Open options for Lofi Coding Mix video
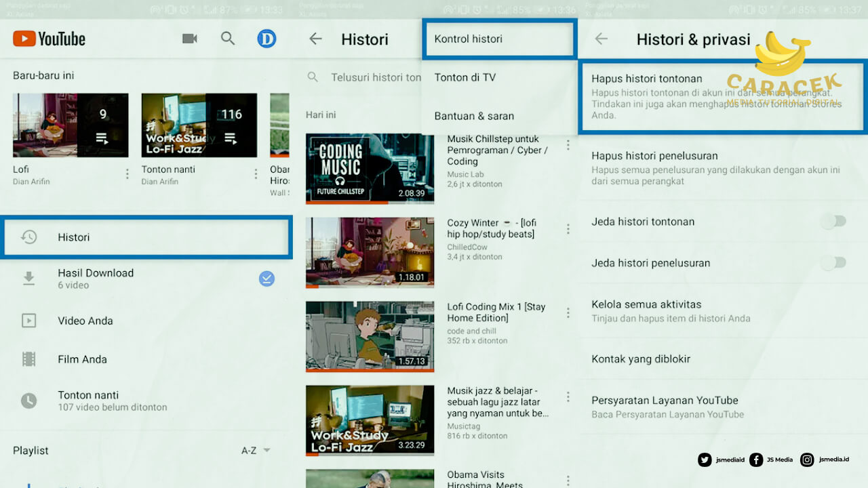This screenshot has width=868, height=488. (568, 313)
